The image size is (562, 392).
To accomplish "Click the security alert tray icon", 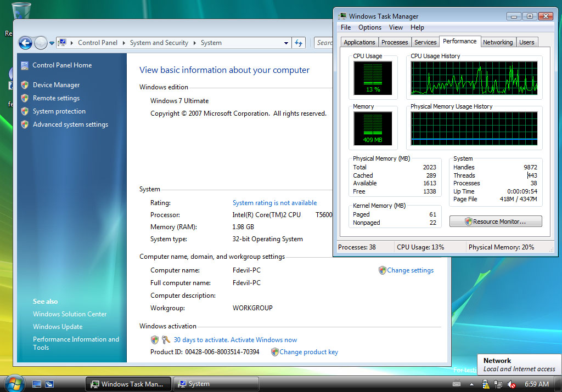I will (x=485, y=384).
